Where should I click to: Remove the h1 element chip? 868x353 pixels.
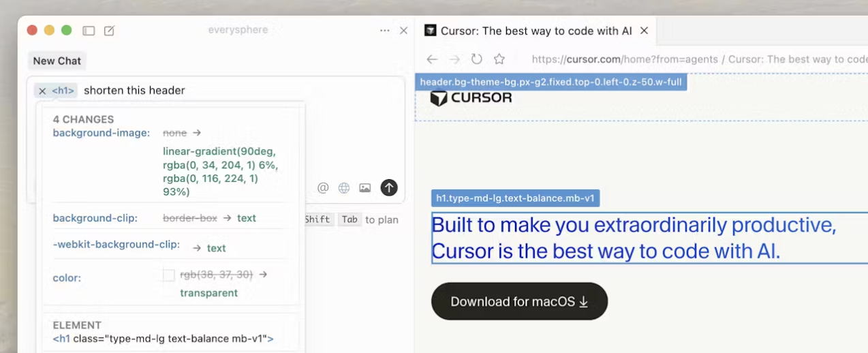pyautogui.click(x=42, y=91)
